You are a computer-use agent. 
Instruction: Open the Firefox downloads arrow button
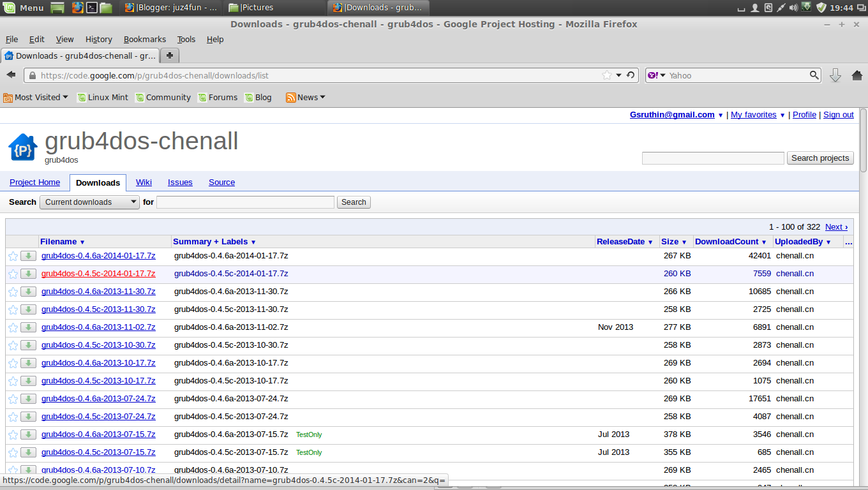835,75
